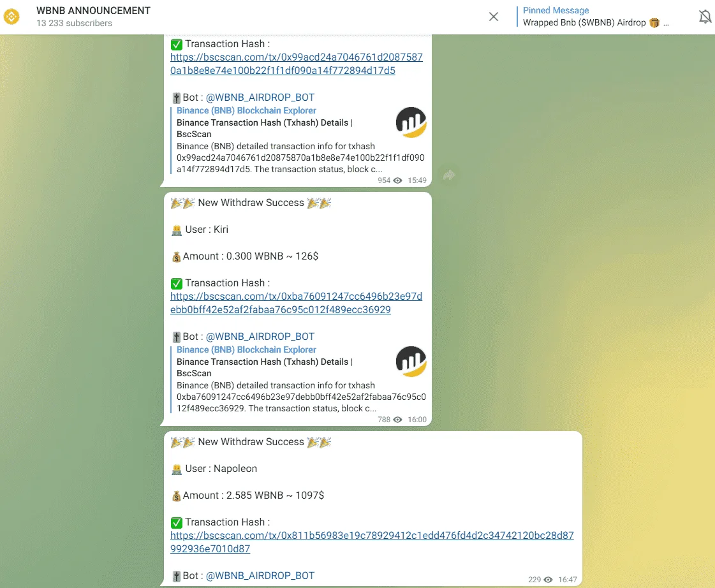Open WBNB ANNOUNCEMENT channel title info
The height and width of the screenshot is (588, 715).
[x=94, y=10]
